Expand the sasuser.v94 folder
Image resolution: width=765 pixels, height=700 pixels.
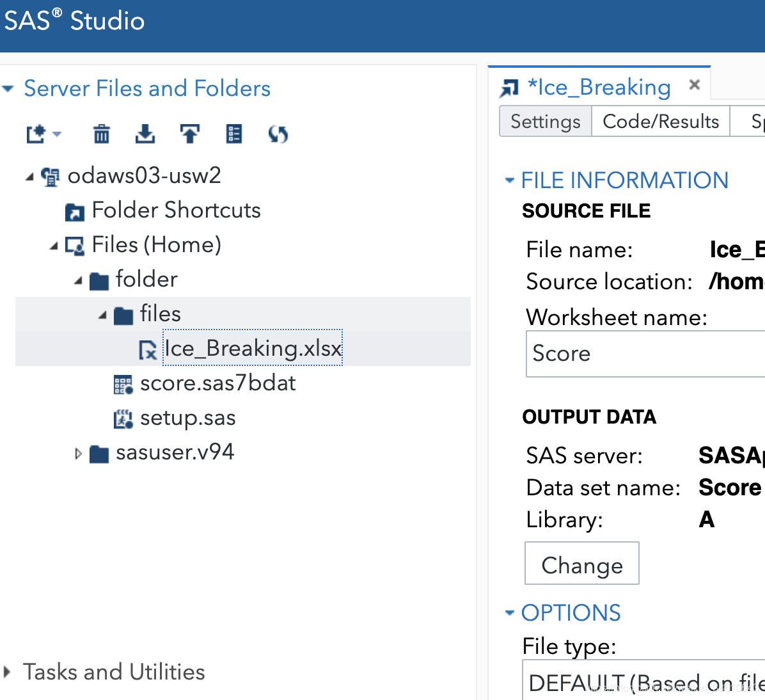pyautogui.click(x=78, y=454)
